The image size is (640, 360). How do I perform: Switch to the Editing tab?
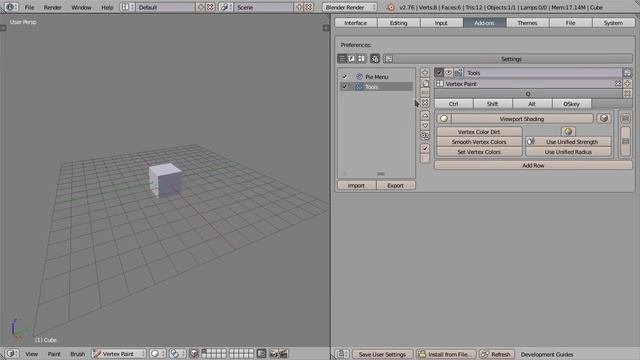pos(399,23)
